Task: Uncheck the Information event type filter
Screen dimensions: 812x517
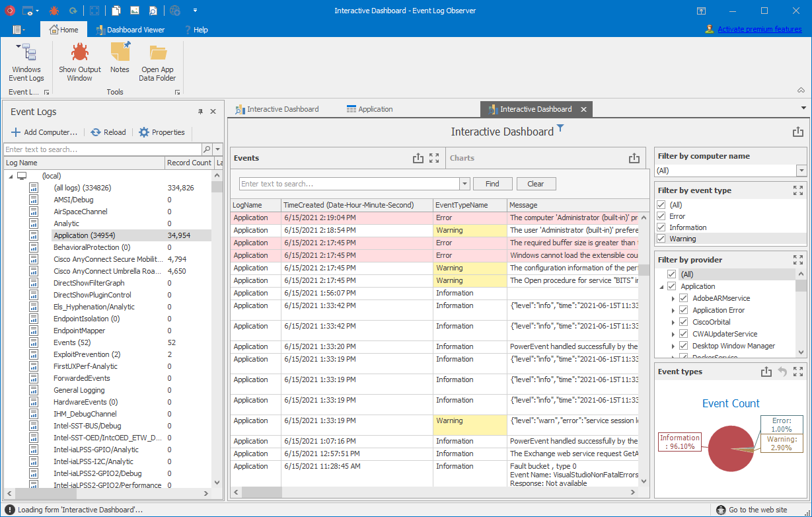Action: pyautogui.click(x=661, y=227)
